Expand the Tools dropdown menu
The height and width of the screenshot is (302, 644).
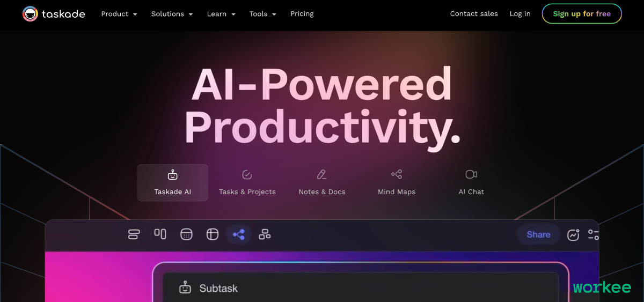pyautogui.click(x=263, y=14)
